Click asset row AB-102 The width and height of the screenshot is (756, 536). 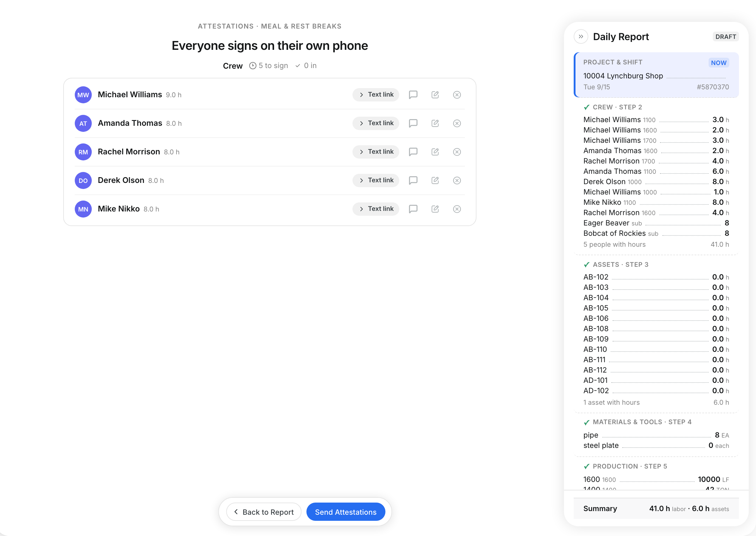pyautogui.click(x=656, y=277)
